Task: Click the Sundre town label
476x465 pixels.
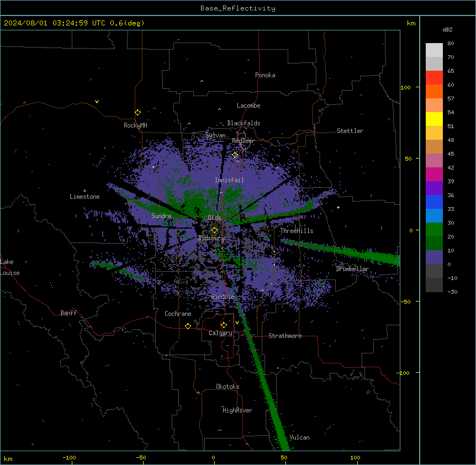Action: [x=161, y=216]
